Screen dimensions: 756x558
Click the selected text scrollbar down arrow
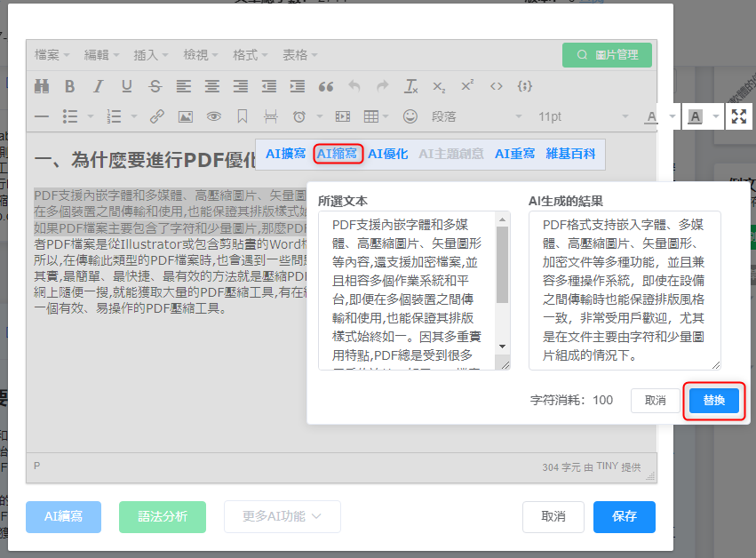point(503,347)
